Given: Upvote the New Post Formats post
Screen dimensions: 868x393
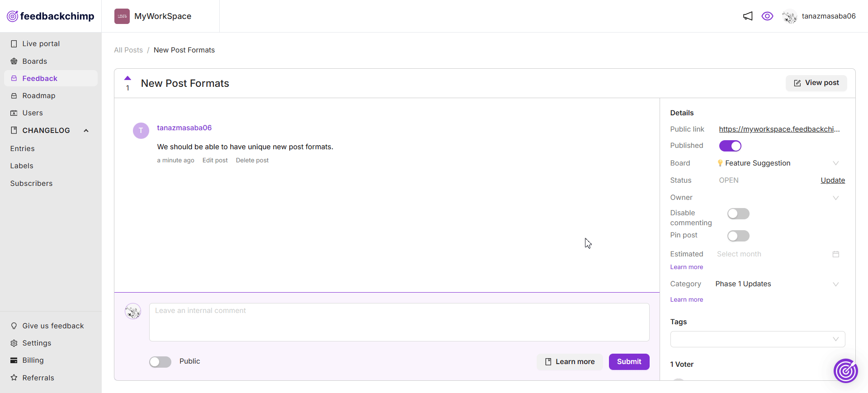Looking at the screenshot, I should [127, 78].
